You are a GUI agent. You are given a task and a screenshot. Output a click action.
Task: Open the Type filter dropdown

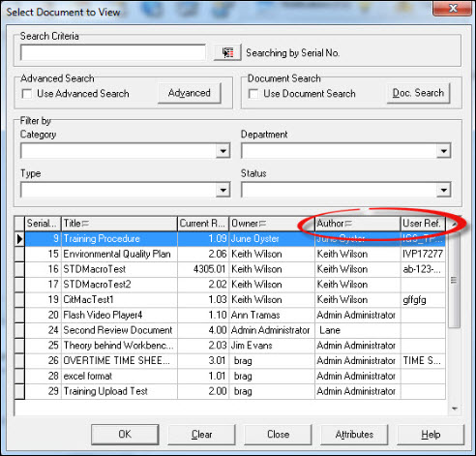tap(223, 190)
